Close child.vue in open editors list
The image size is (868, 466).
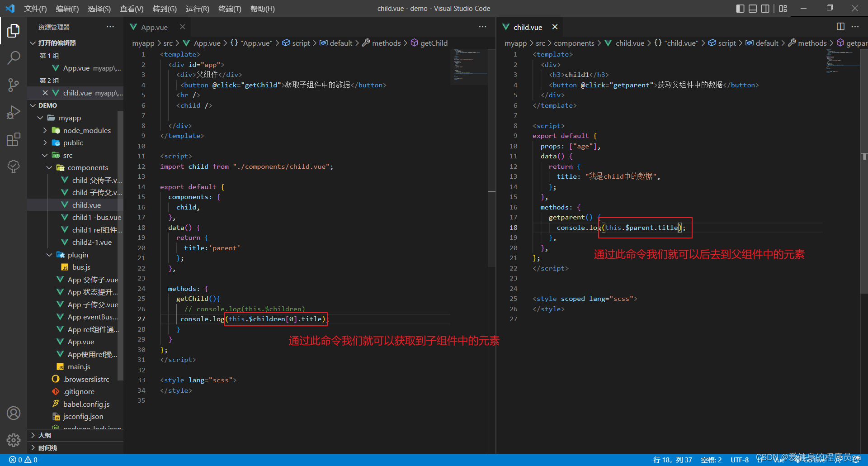point(45,93)
